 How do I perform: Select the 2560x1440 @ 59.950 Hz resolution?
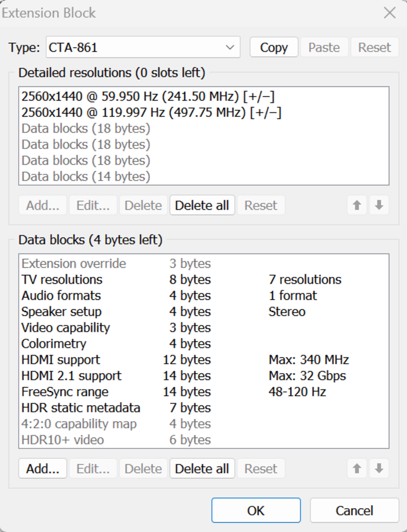[148, 96]
